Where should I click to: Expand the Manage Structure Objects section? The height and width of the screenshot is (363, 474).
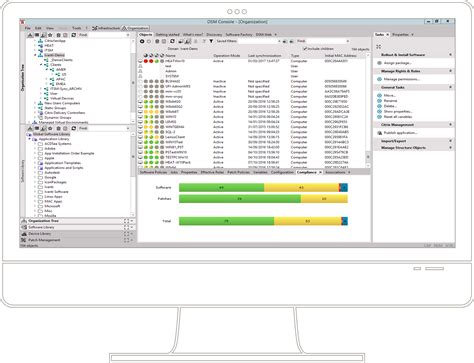[450, 147]
